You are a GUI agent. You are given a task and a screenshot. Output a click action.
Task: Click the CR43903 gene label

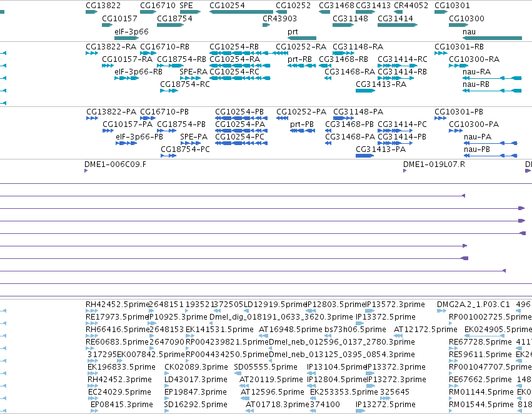coord(279,18)
